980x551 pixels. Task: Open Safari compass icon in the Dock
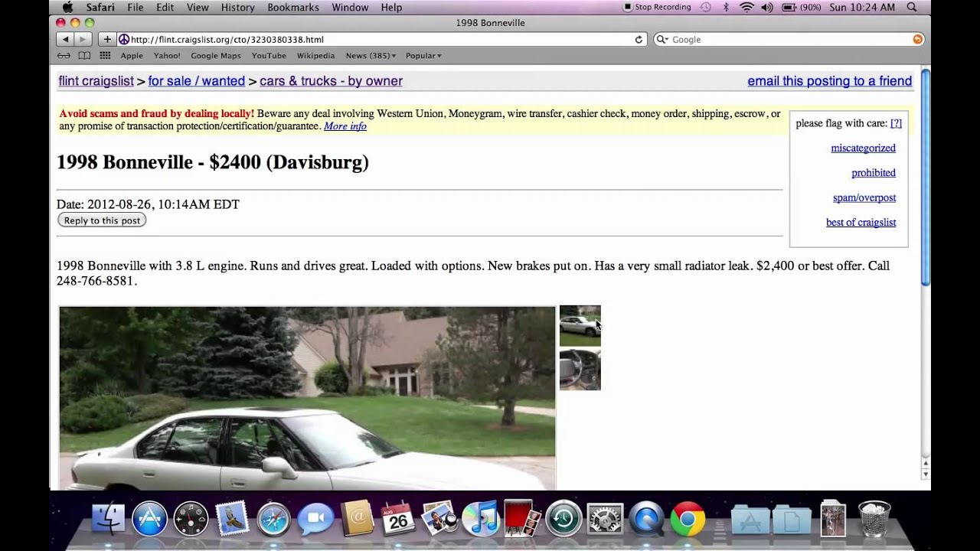pyautogui.click(x=273, y=520)
